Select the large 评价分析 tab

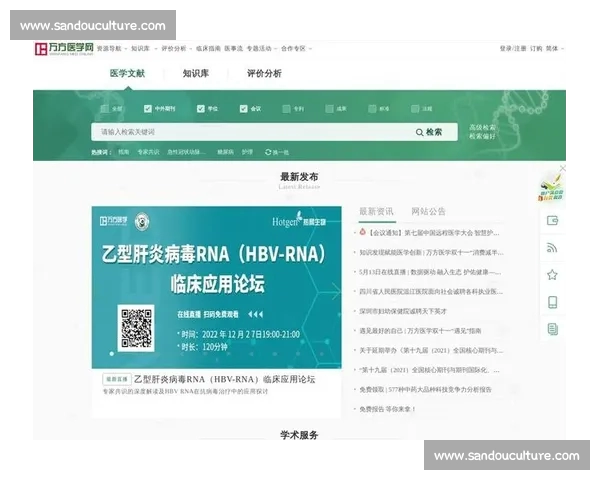click(x=264, y=73)
